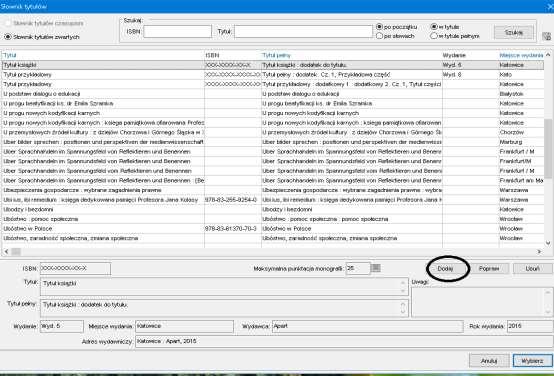Select row 'U progu nowych kodyfikacji karnych'

tap(272, 113)
